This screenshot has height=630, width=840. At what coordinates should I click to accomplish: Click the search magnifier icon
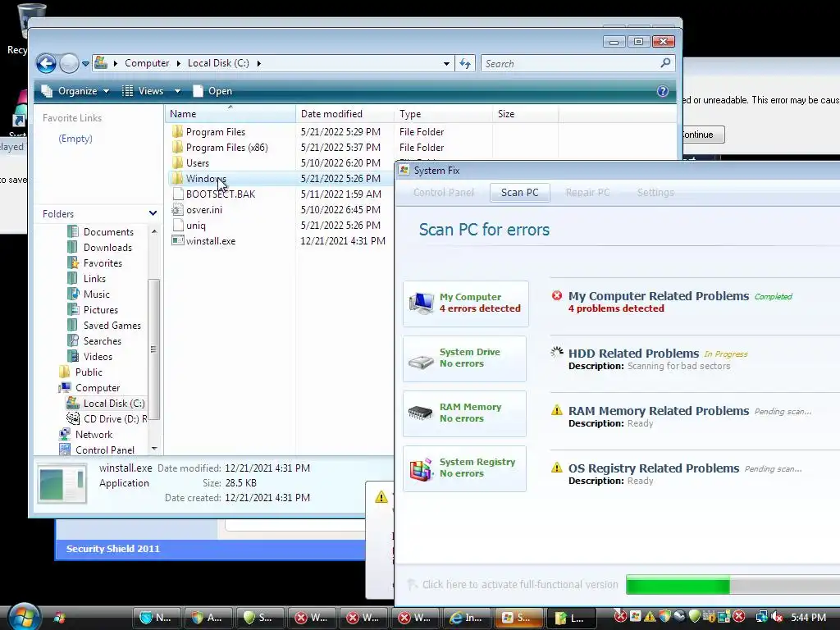[665, 63]
